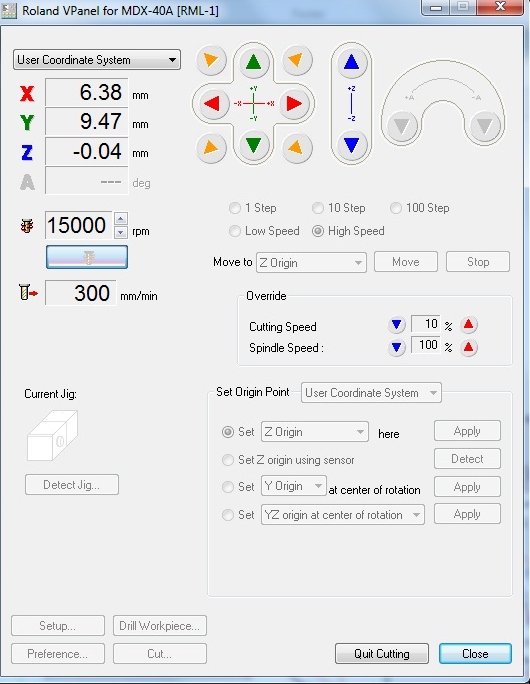Raise the spindle with blue +Z arrow
The image size is (530, 684).
pyautogui.click(x=352, y=62)
